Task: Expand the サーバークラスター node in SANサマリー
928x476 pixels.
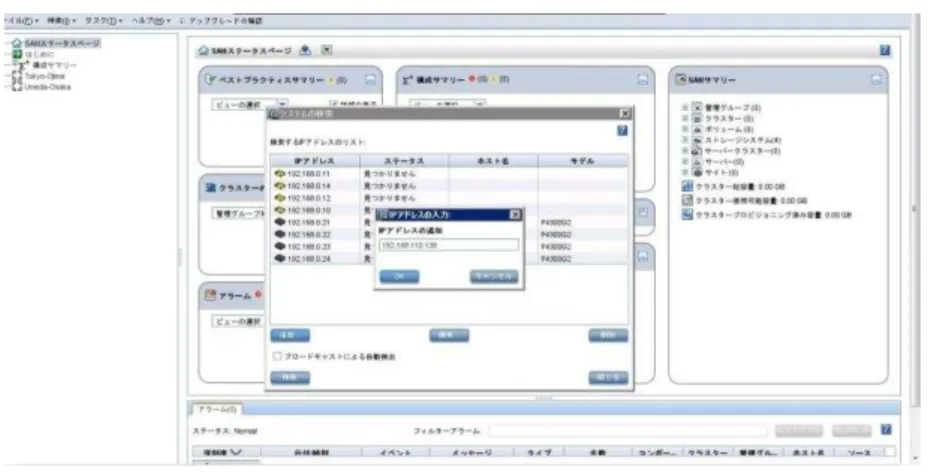Action: (685, 151)
